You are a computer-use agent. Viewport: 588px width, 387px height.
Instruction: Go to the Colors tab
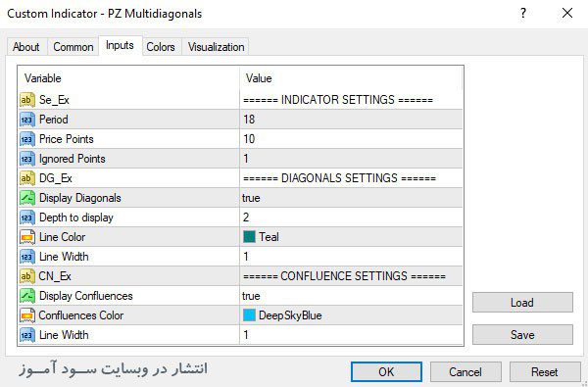(x=161, y=47)
